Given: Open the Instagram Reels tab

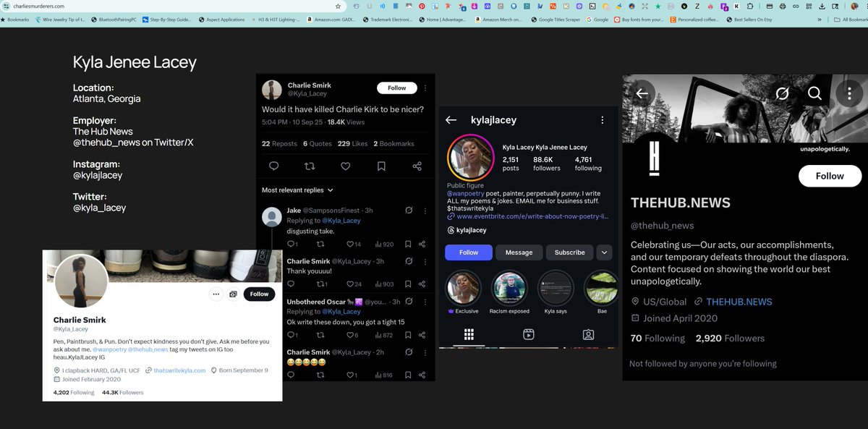Looking at the screenshot, I should 529,334.
